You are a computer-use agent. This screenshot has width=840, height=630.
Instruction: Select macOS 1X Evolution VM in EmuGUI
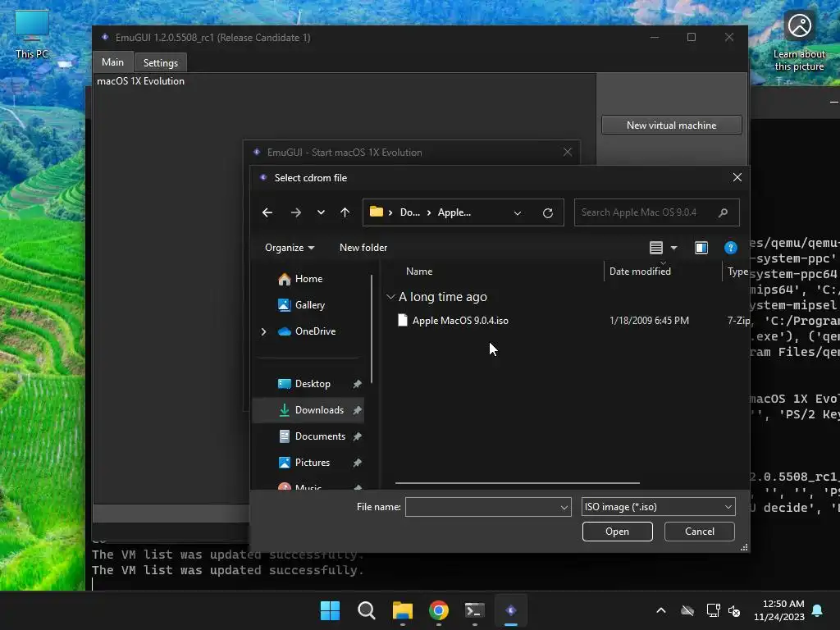pos(140,81)
